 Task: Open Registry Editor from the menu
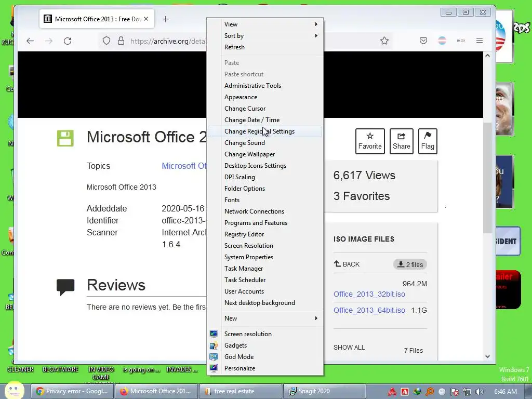264,234
